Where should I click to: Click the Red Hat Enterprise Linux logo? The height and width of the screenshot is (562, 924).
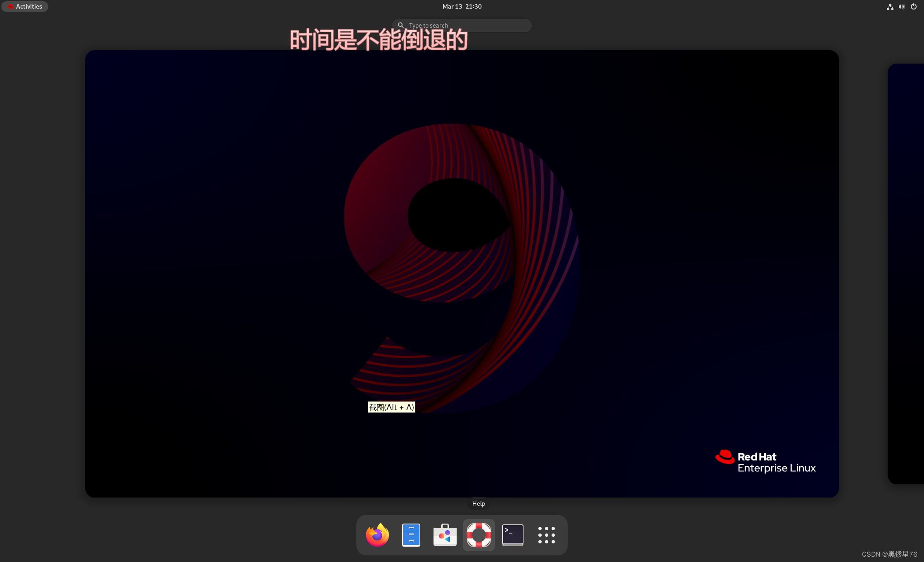[765, 462]
